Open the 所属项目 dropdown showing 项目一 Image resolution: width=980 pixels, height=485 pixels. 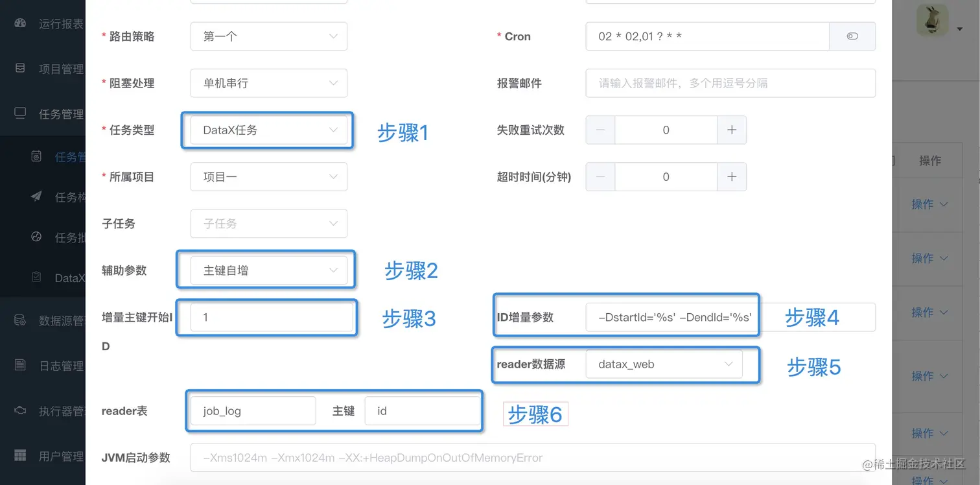tap(268, 176)
